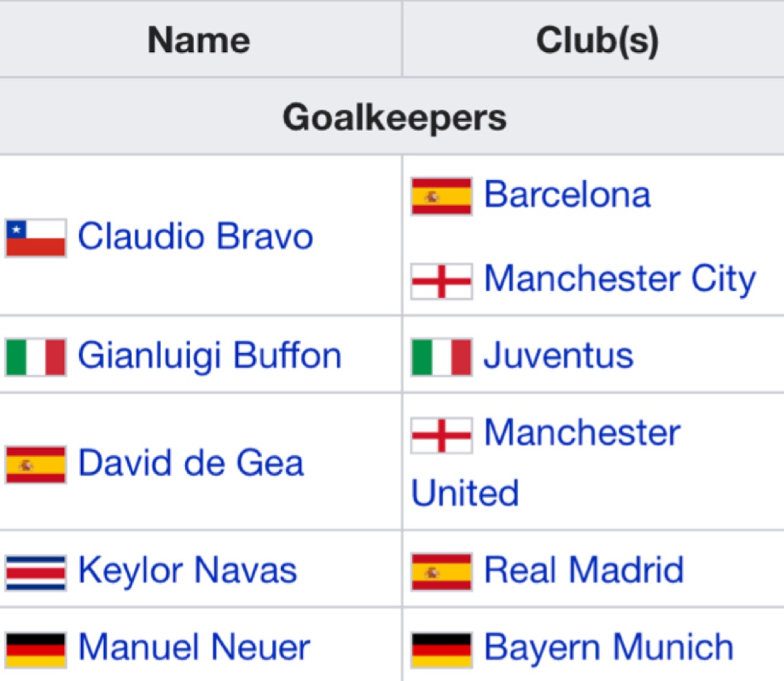Click the Spain flag next to Real Madrid
784x681 pixels.
(x=441, y=572)
